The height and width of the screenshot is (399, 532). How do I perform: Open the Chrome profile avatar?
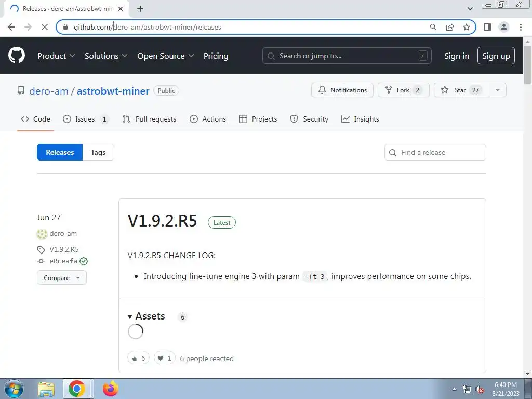[x=504, y=27]
